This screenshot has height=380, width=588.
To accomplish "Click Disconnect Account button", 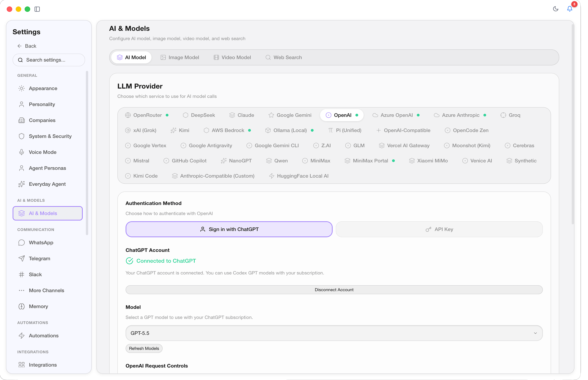I will pyautogui.click(x=334, y=290).
